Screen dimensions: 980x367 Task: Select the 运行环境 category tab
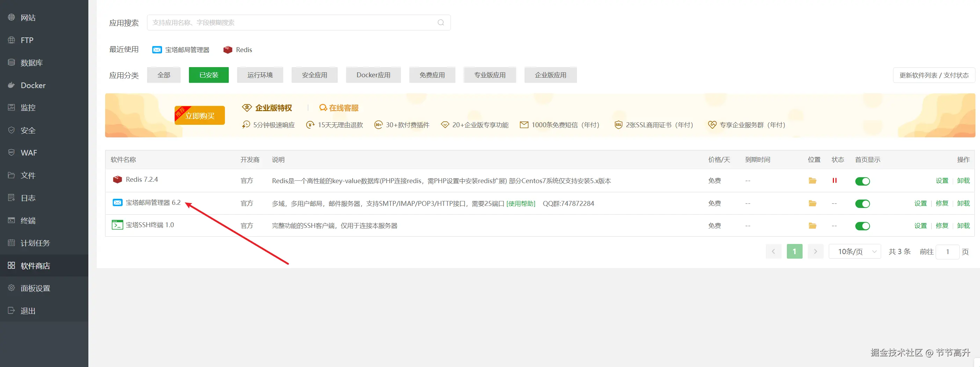(x=260, y=75)
